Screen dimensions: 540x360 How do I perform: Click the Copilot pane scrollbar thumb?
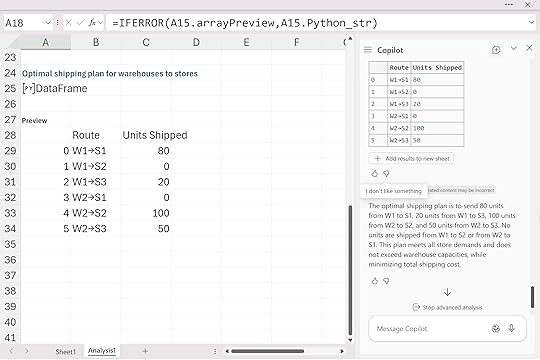(532, 297)
